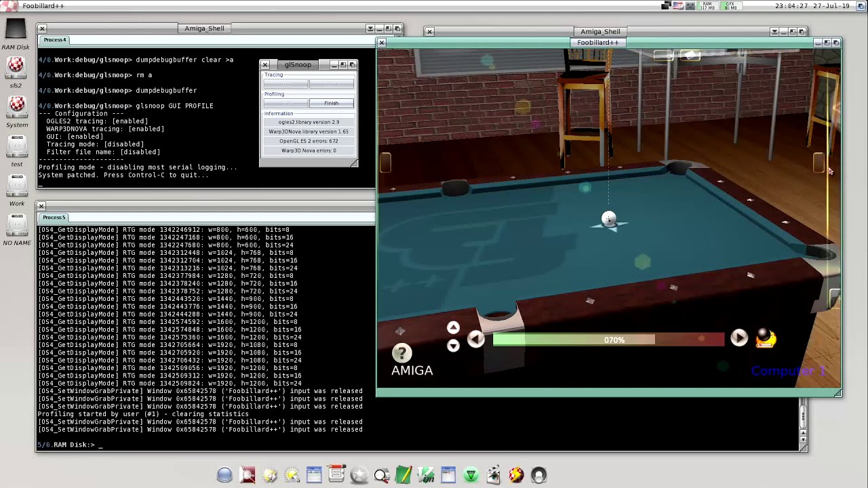Open the magnifier search dock icon
Viewport: 868px width, 488px height.
(x=381, y=475)
